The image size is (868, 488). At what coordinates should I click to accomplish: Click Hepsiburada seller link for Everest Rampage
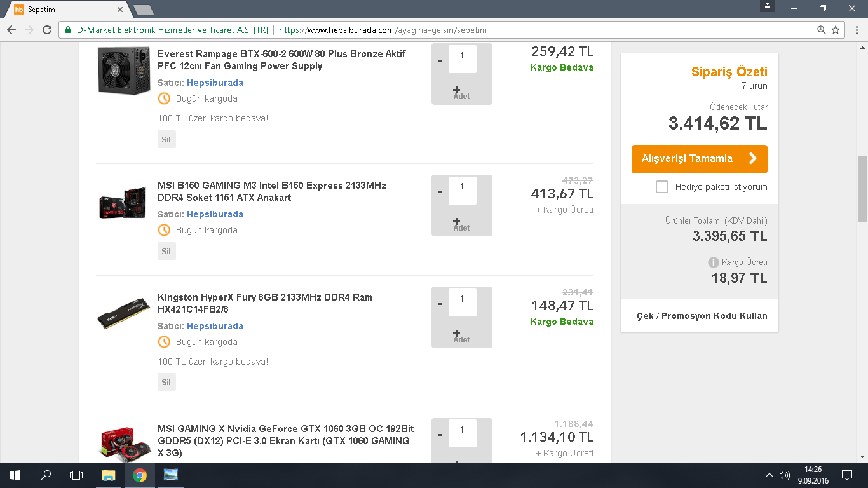coord(215,83)
